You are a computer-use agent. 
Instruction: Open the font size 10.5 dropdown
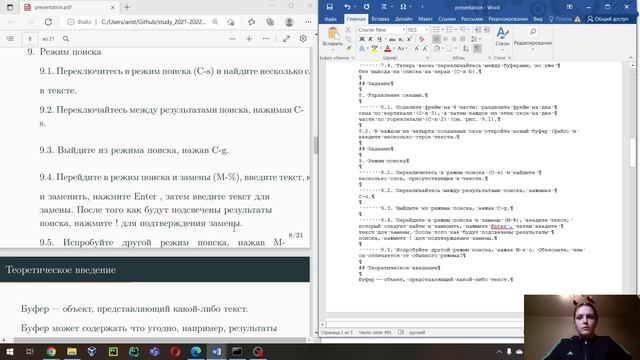pos(427,30)
